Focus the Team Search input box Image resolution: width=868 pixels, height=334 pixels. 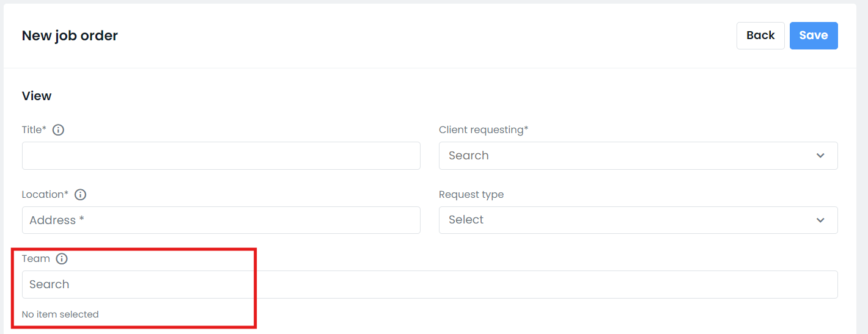click(x=430, y=285)
